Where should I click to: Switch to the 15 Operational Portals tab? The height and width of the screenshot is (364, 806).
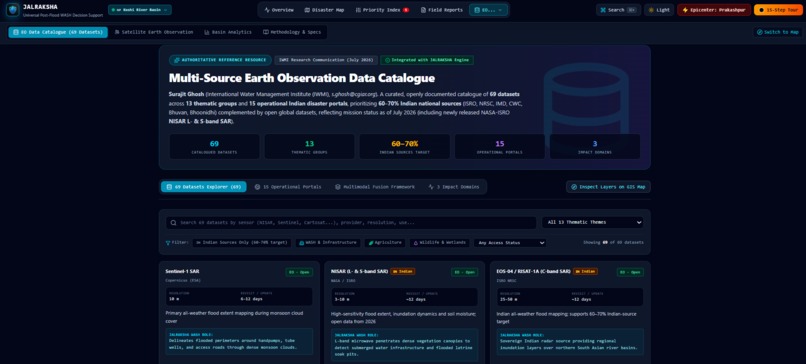288,187
